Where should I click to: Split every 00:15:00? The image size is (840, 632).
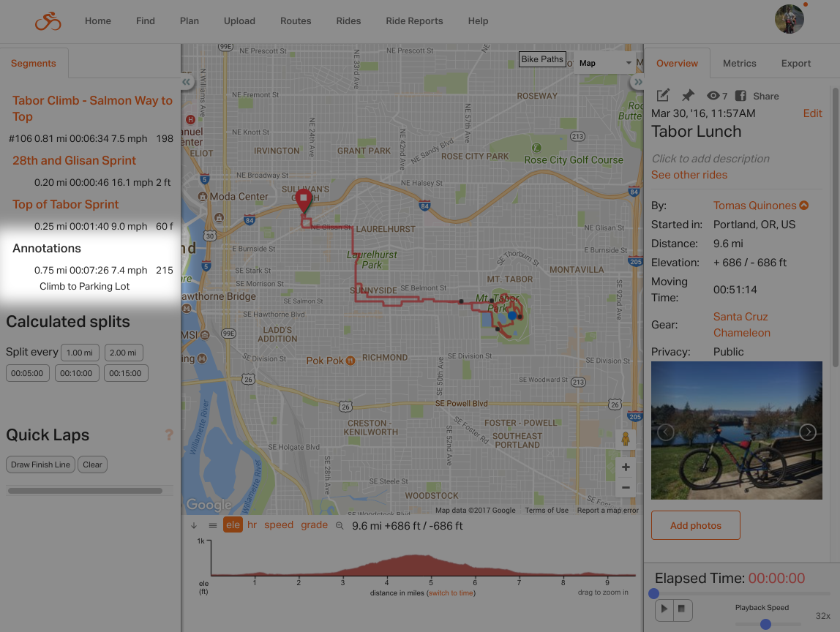125,373
